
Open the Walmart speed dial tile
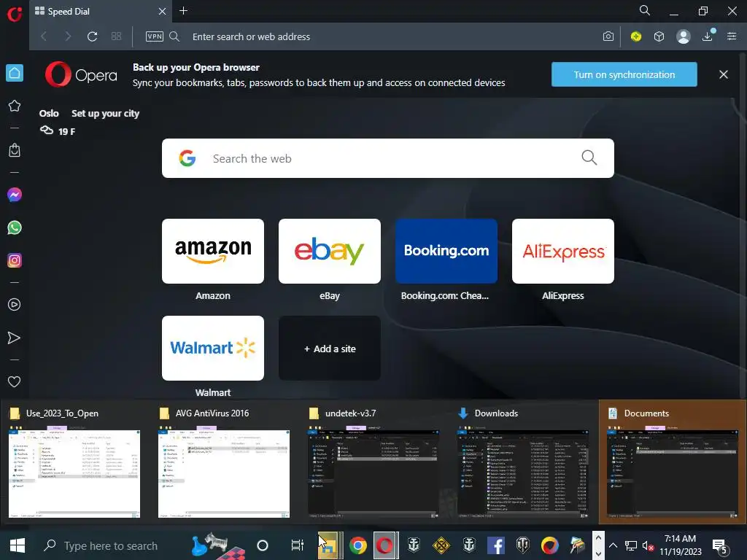pos(213,348)
